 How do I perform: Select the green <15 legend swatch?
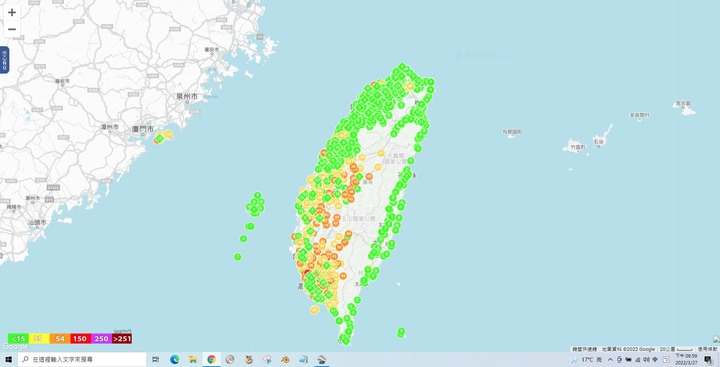pyautogui.click(x=18, y=339)
